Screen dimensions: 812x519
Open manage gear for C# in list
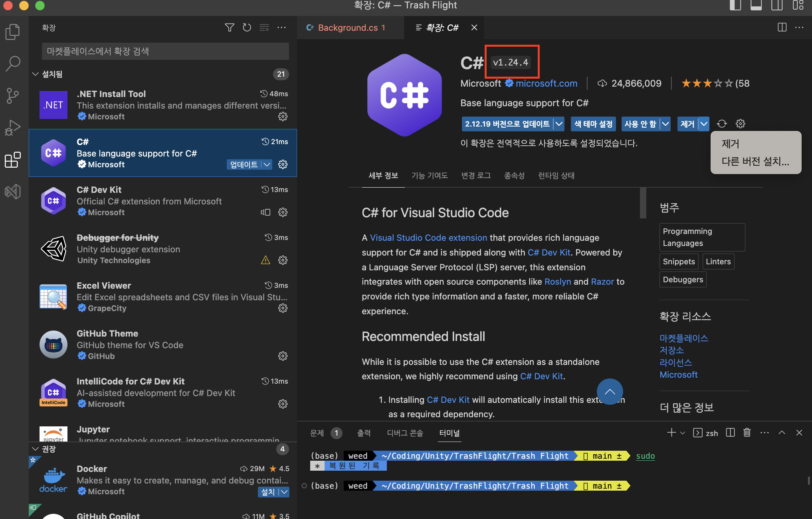283,164
